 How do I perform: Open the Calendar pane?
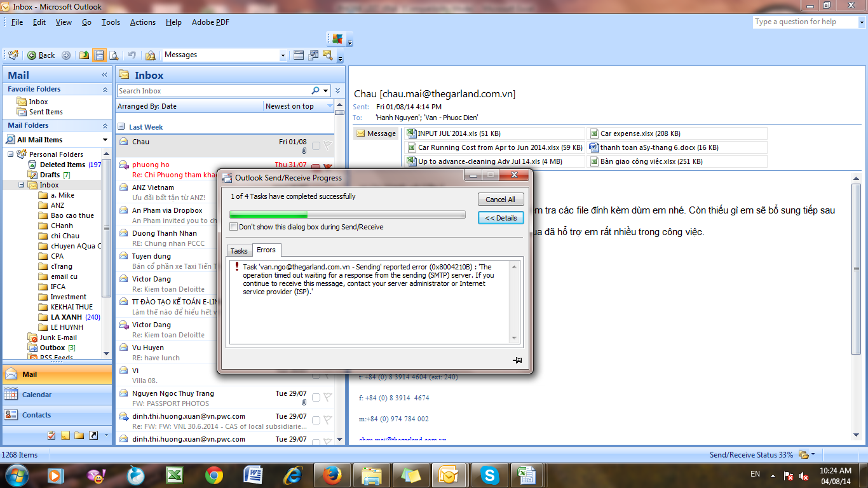57,395
